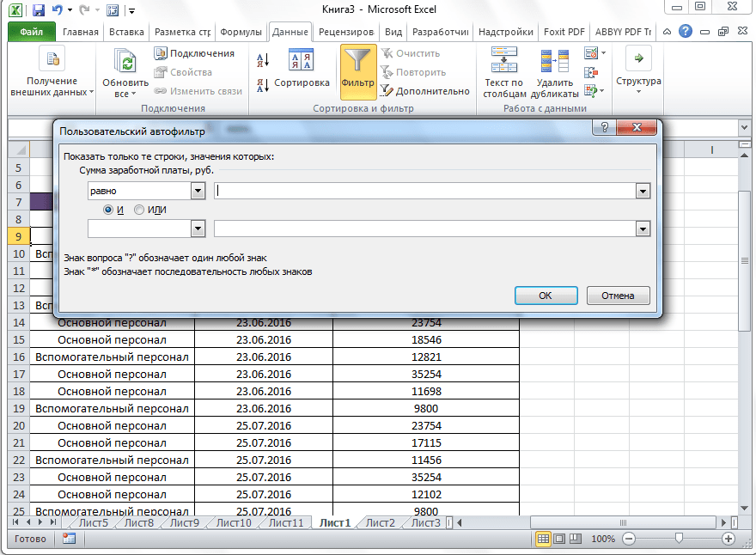Select the ИЛИ (OR) radio button
This screenshot has width=756, height=555.
pyautogui.click(x=139, y=210)
